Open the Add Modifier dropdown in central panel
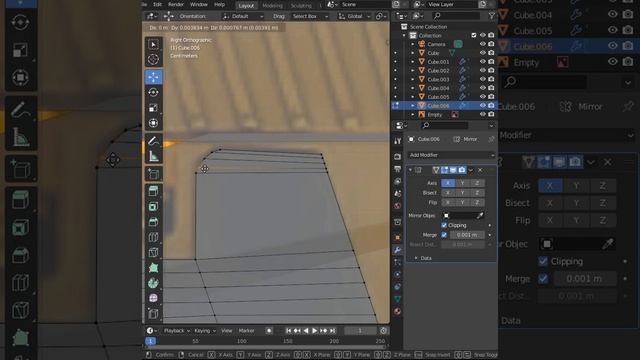 click(x=451, y=155)
